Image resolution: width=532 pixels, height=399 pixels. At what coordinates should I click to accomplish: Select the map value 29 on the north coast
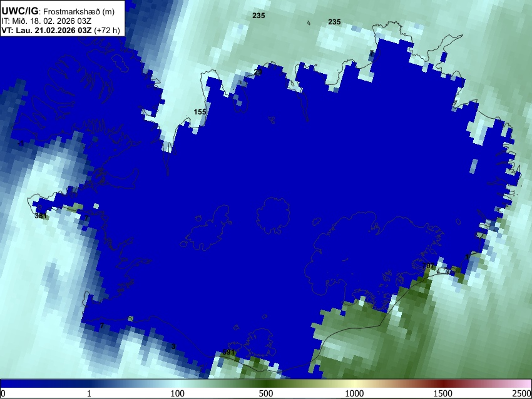point(258,72)
